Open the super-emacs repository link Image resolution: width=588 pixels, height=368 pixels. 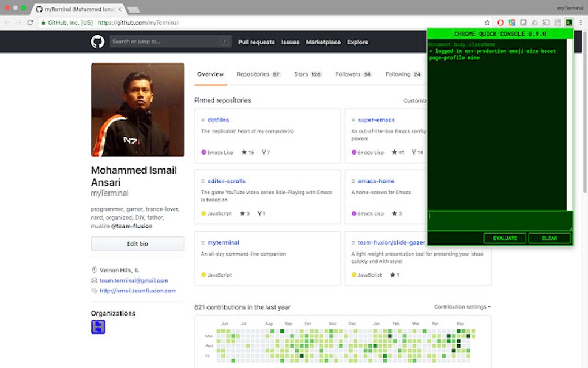click(376, 120)
